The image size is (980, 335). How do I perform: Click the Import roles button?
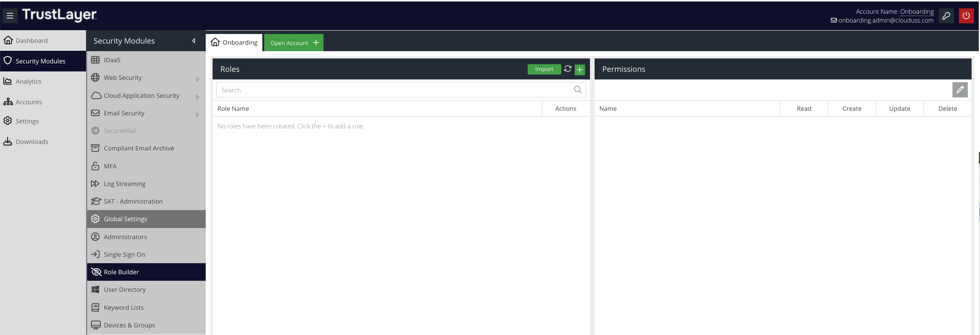(x=544, y=69)
